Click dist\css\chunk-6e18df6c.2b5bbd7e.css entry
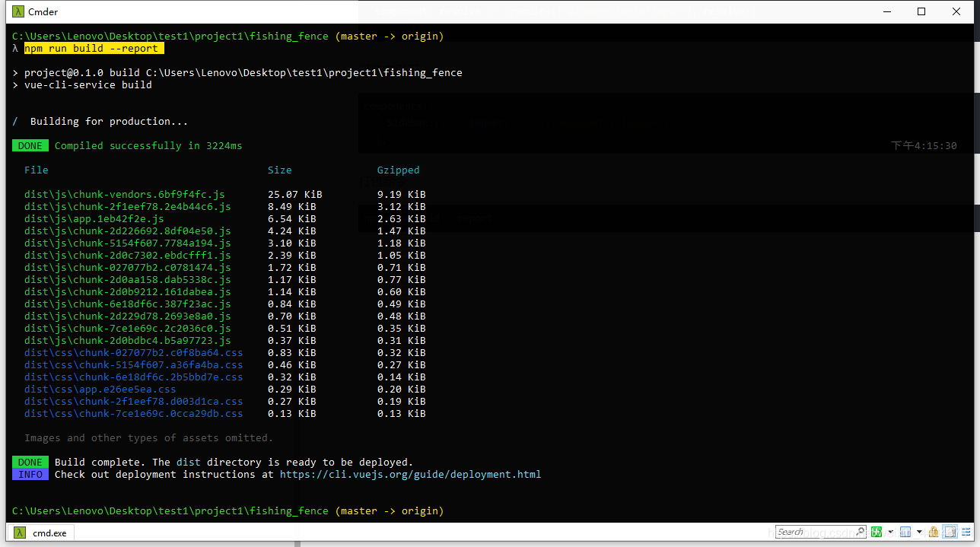 (x=134, y=377)
